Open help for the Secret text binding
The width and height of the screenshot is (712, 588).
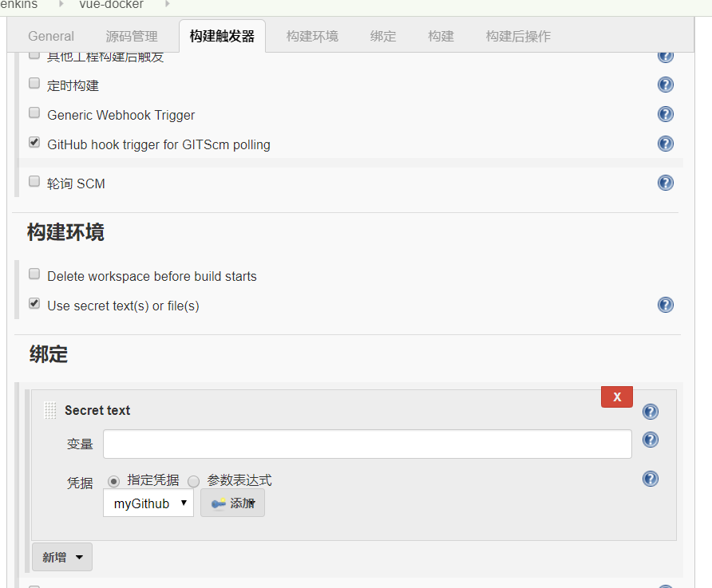(x=651, y=411)
